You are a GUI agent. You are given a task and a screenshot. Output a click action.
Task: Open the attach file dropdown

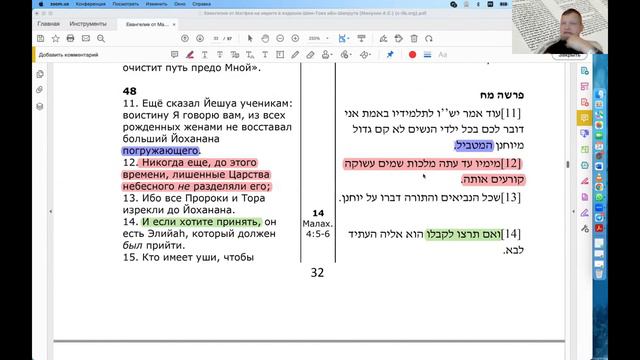click(x=346, y=54)
